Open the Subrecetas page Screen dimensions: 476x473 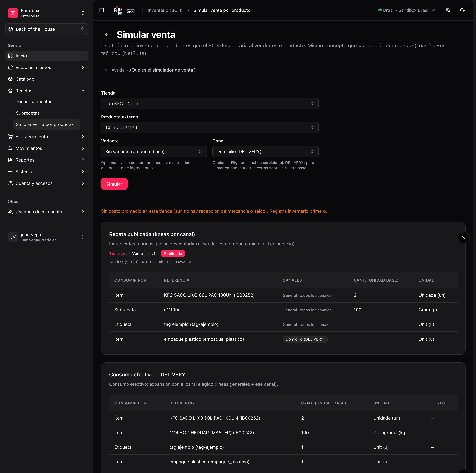point(28,113)
